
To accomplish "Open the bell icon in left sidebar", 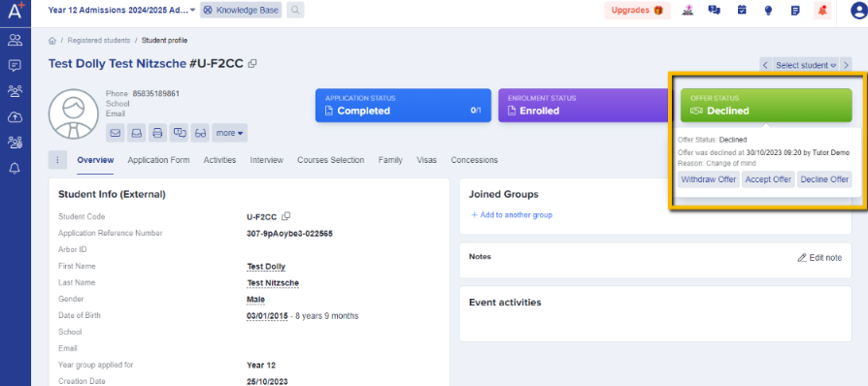I will point(16,169).
